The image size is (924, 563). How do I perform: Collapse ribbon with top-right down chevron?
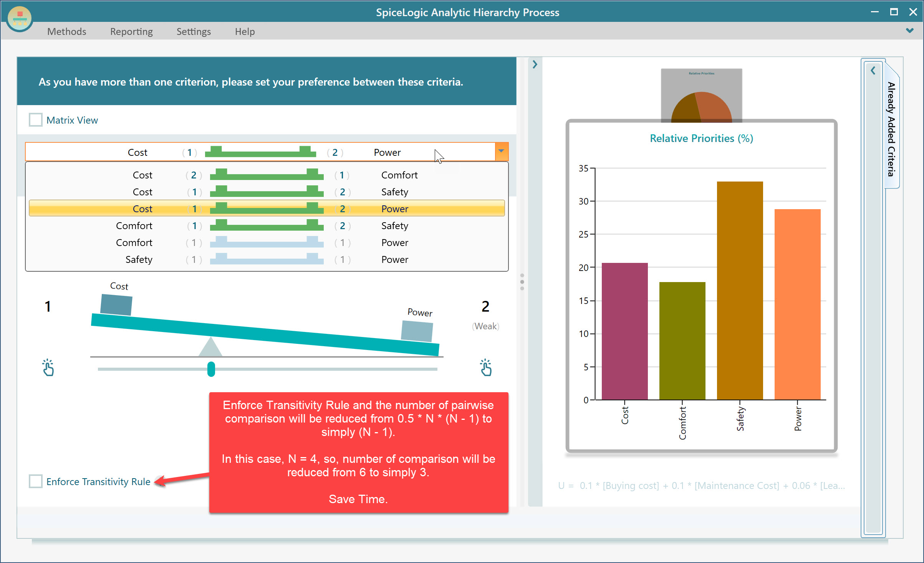pos(909,31)
